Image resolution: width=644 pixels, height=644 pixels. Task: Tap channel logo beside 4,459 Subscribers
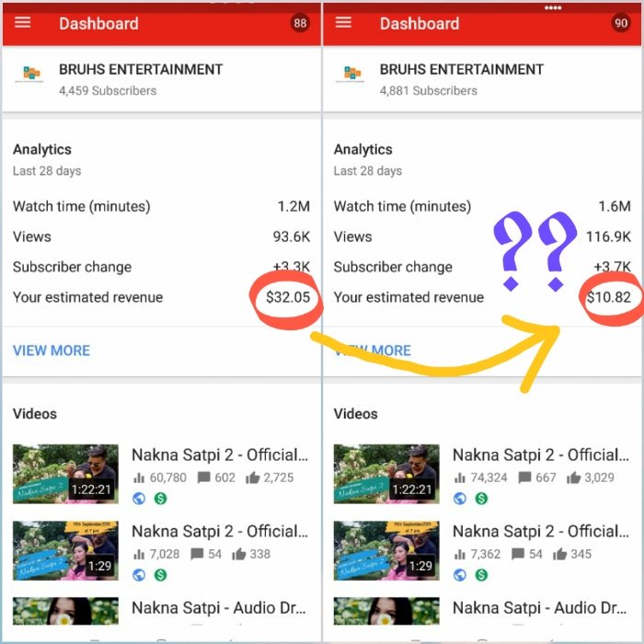pyautogui.click(x=29, y=75)
